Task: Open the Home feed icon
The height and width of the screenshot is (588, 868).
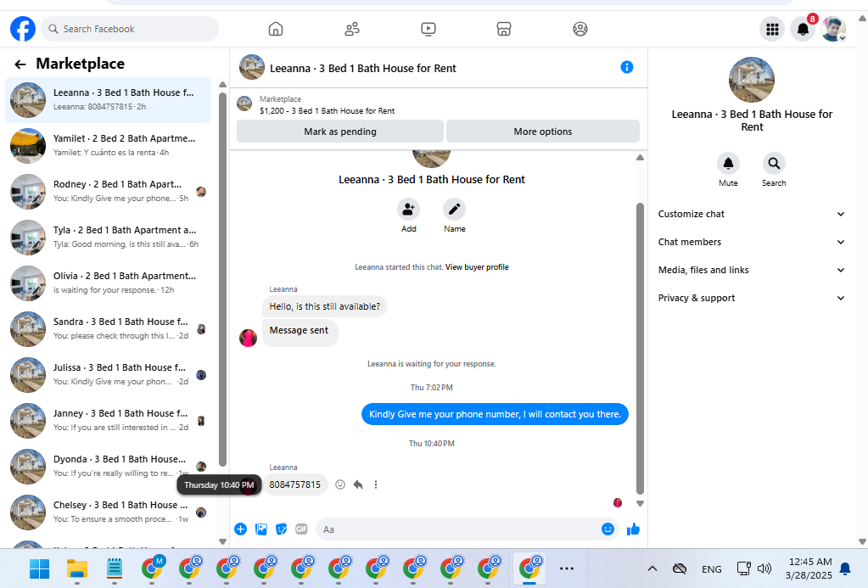Action: pos(276,29)
